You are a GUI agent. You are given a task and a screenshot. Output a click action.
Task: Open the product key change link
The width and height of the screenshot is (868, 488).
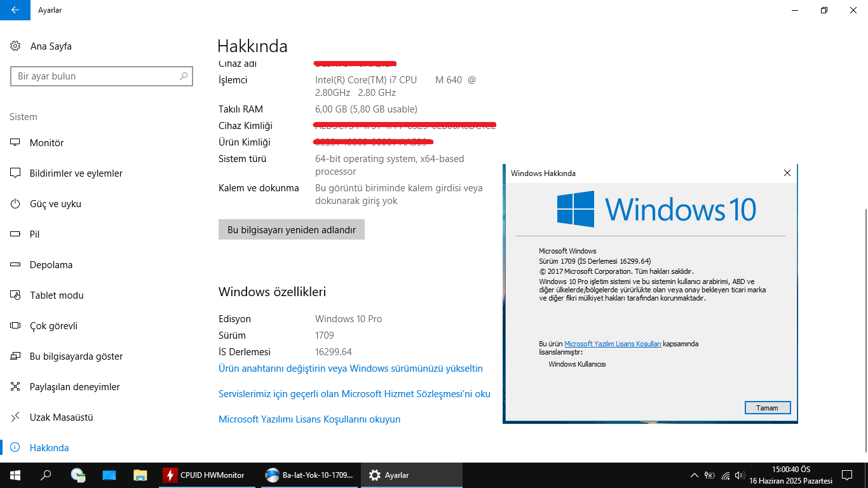351,369
